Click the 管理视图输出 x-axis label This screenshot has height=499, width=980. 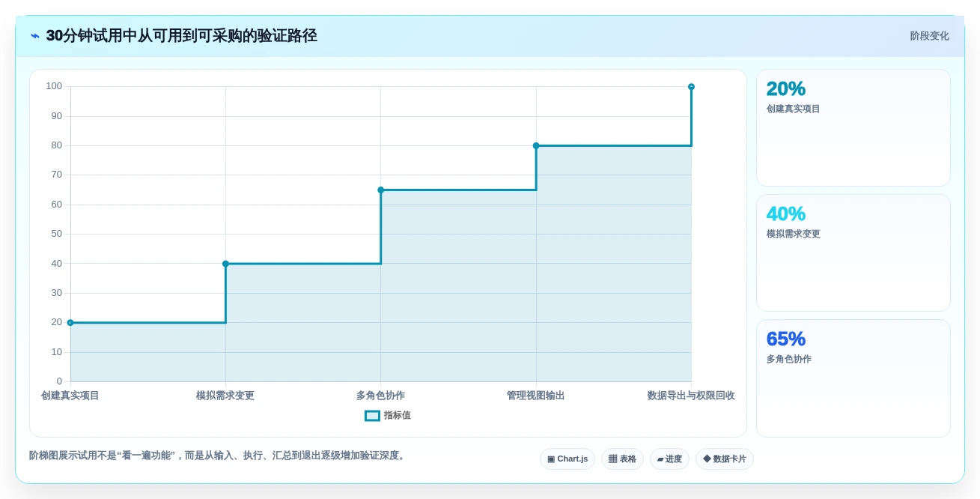click(x=536, y=396)
